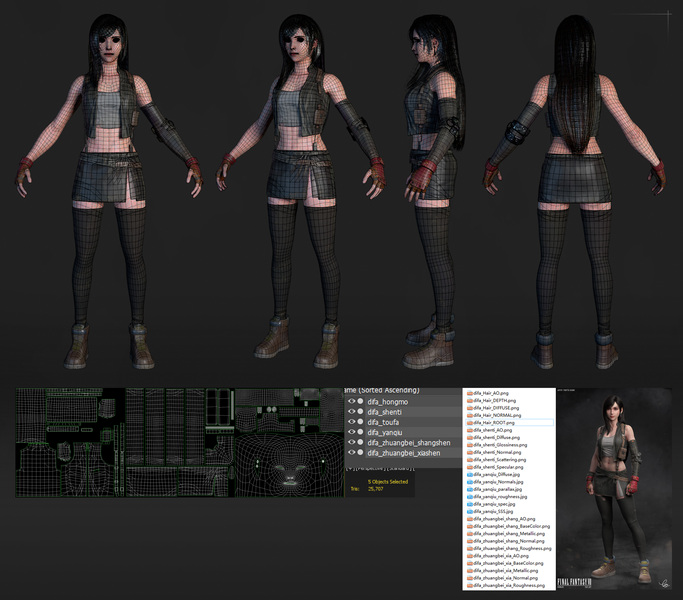The width and height of the screenshot is (683, 600).
Task: Toggle visibility of difa_zhuangbei_xiashen
Action: point(351,452)
